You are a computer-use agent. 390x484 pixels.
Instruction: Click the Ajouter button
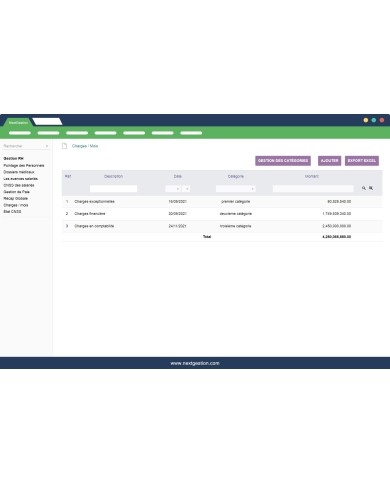click(329, 161)
